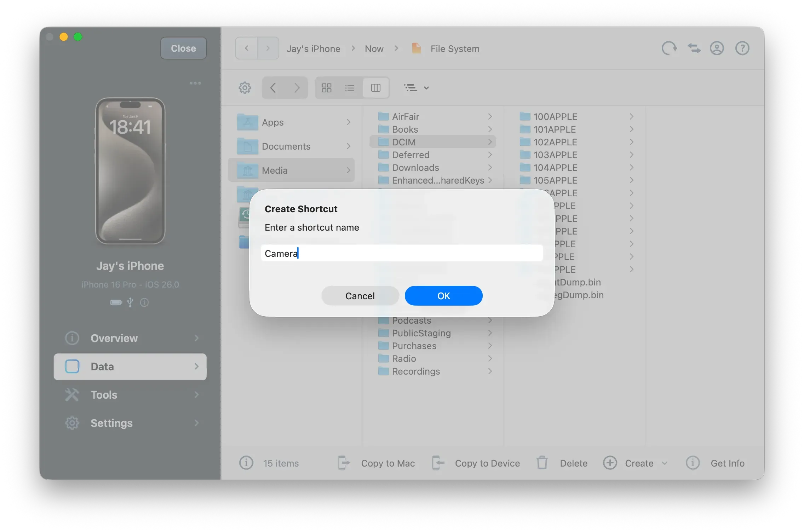Expand the 100APPLE folder
The image size is (804, 532).
(x=632, y=116)
